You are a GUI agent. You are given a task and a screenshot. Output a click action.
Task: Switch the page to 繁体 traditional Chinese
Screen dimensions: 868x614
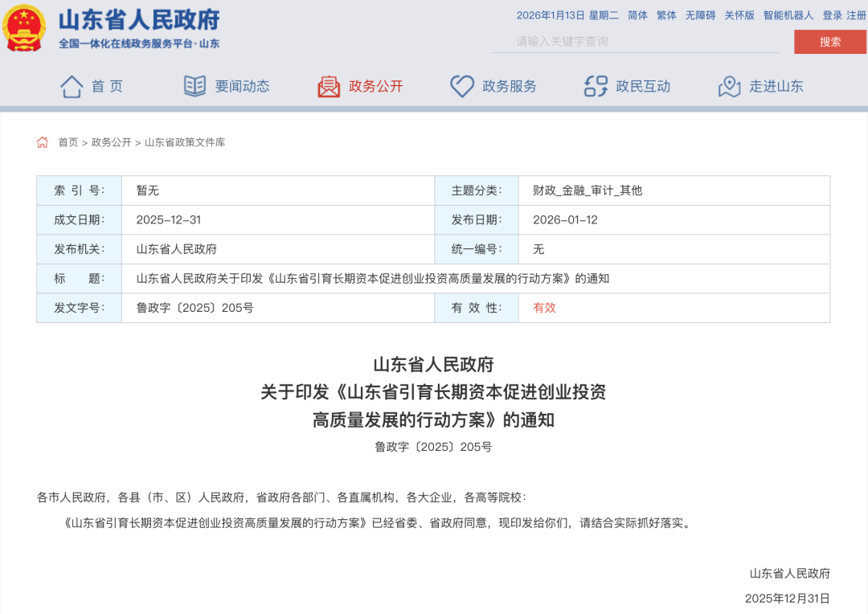pos(665,14)
